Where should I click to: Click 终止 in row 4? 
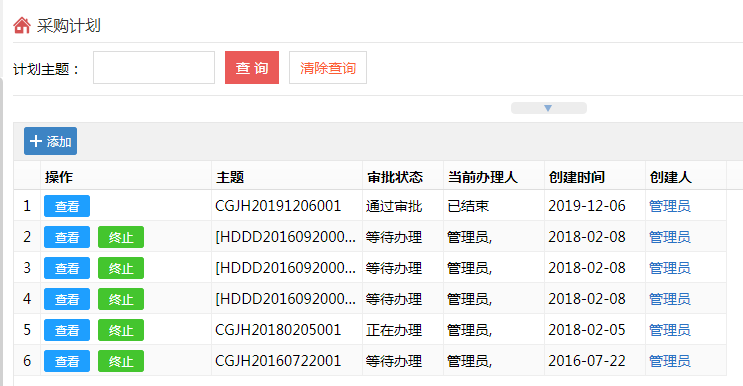point(121,299)
